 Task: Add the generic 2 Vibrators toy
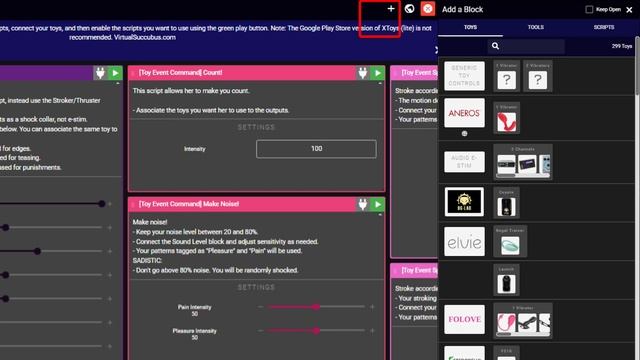(x=538, y=76)
